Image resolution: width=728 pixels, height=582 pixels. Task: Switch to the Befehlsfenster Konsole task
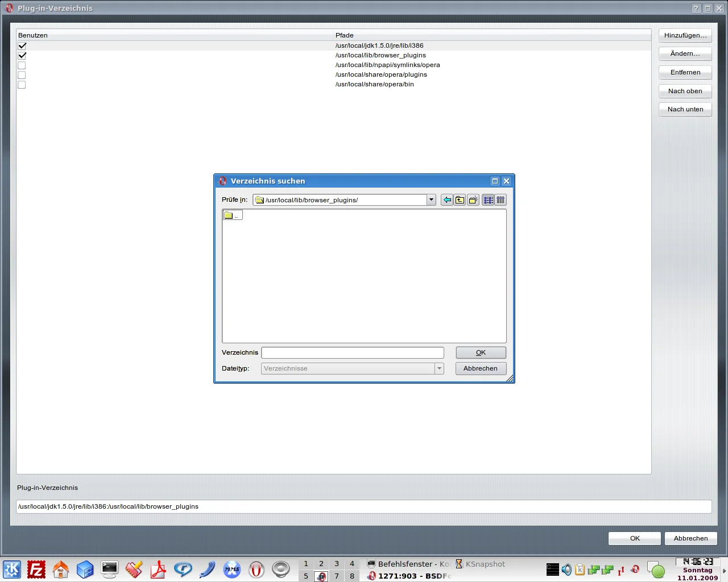(408, 564)
